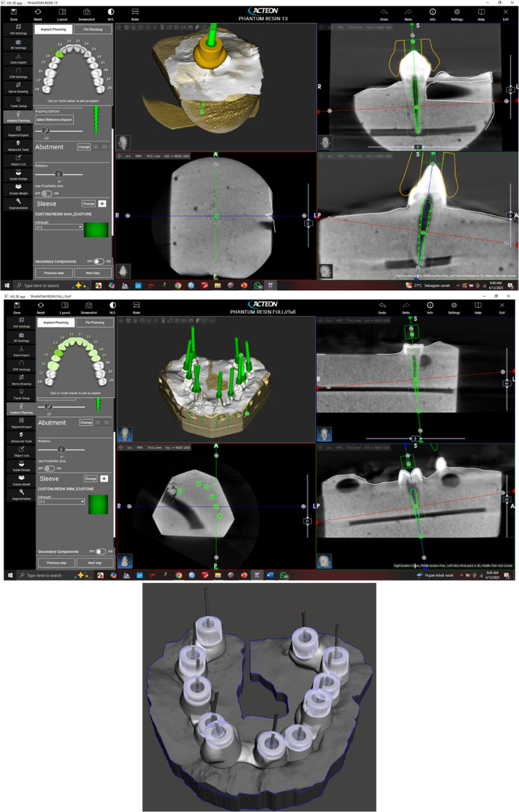Screen dimensions: 519x812
Task: Toggle Abutment visibility eye in PHANTUM RESIN FULL window
Action: (x=107, y=422)
